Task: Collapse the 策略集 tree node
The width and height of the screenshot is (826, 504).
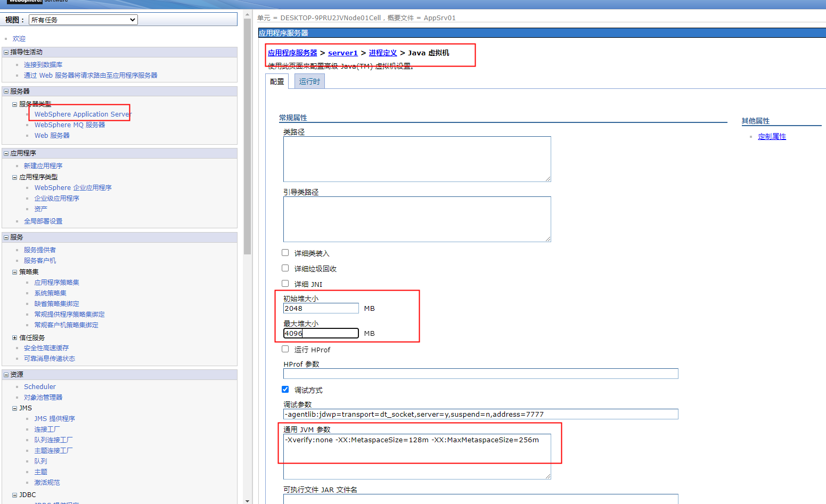Action: coord(15,272)
